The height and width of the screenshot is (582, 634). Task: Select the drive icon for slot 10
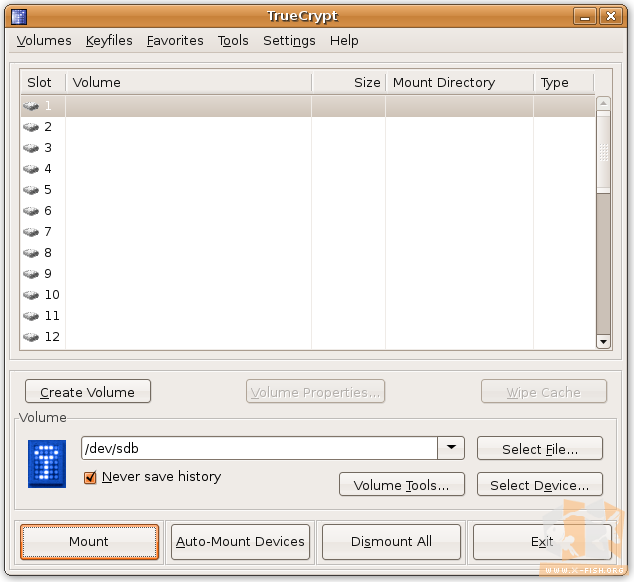pyautogui.click(x=31, y=295)
